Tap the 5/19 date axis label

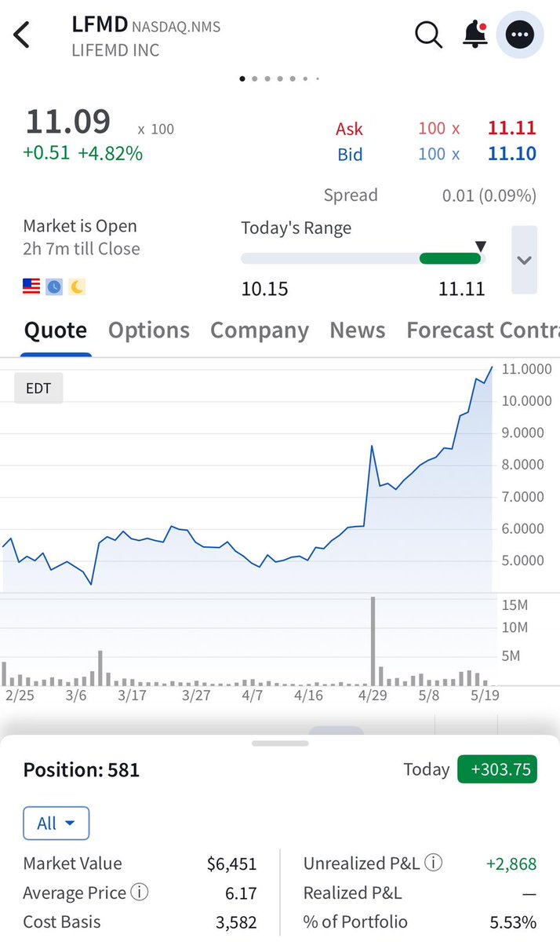(x=484, y=695)
